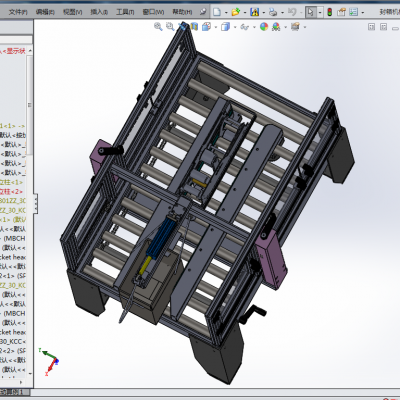
Task: Click the Rebuild traffic light icon
Action: [x=330, y=12]
